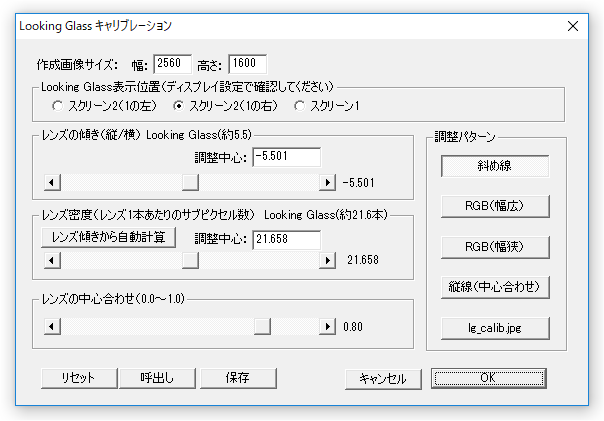Choose the 縦線(中心合わせ) pattern button
The image size is (604, 421).
click(495, 287)
